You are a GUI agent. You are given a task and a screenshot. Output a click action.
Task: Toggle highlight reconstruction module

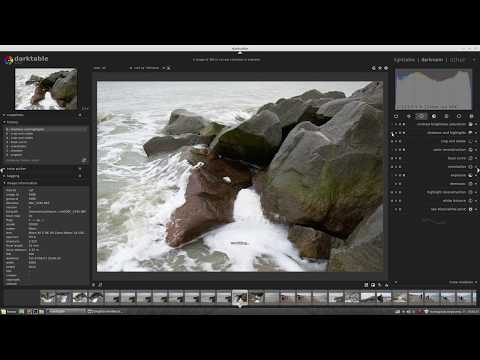[x=393, y=192]
